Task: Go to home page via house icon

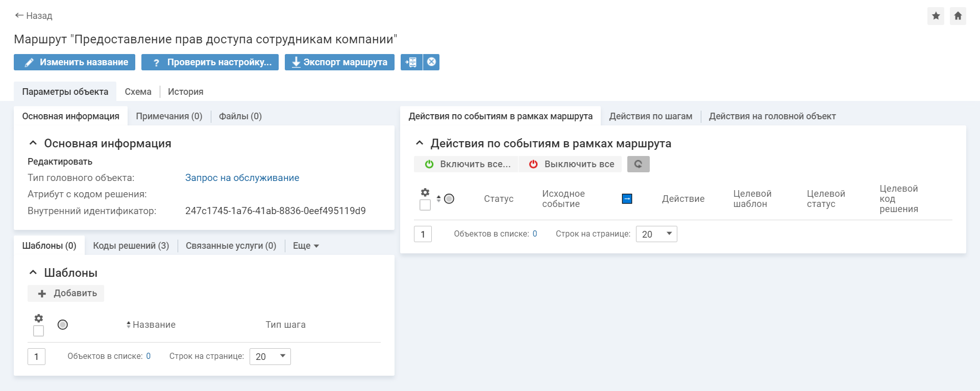Action: (958, 16)
